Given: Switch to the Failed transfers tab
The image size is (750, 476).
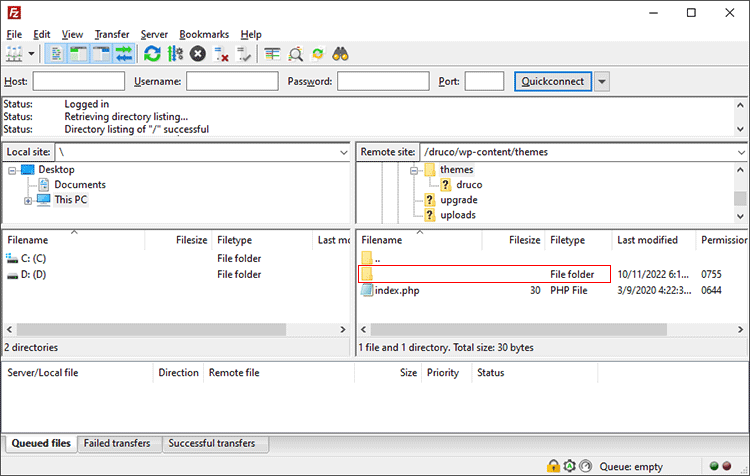Looking at the screenshot, I should point(117,444).
